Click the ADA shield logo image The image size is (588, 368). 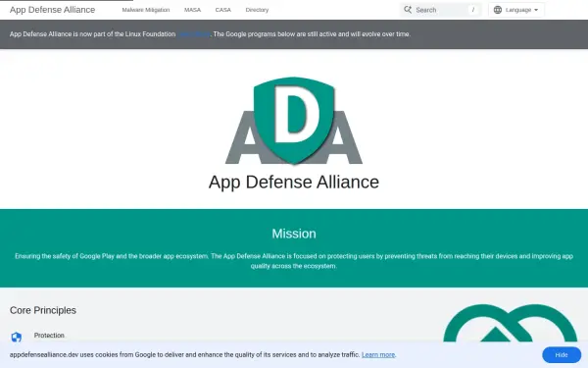tap(294, 121)
